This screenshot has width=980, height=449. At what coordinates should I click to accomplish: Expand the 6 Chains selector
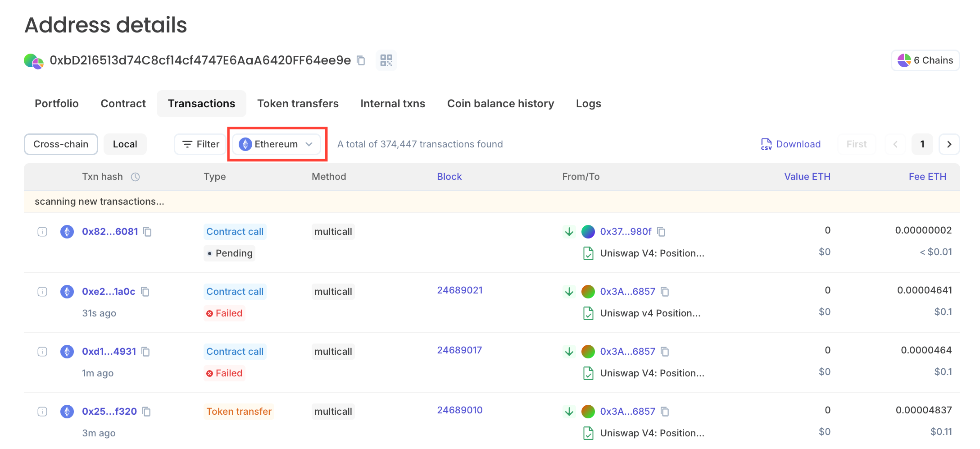coord(925,60)
